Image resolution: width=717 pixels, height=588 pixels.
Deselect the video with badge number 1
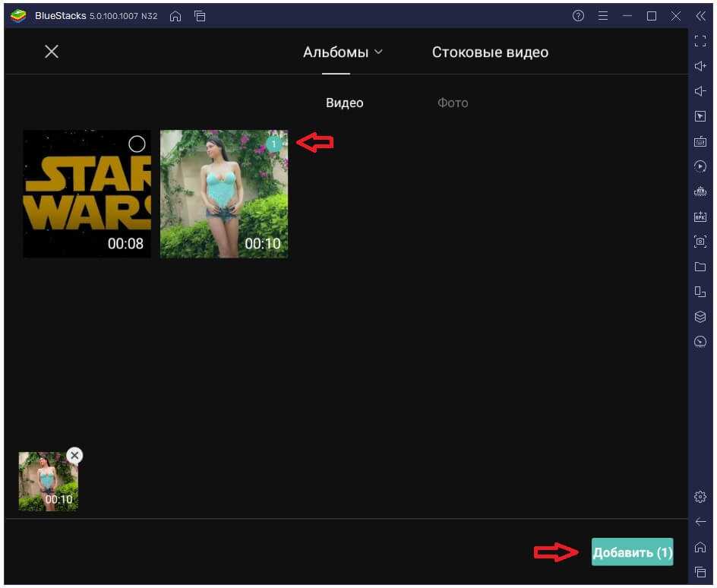pyautogui.click(x=274, y=144)
